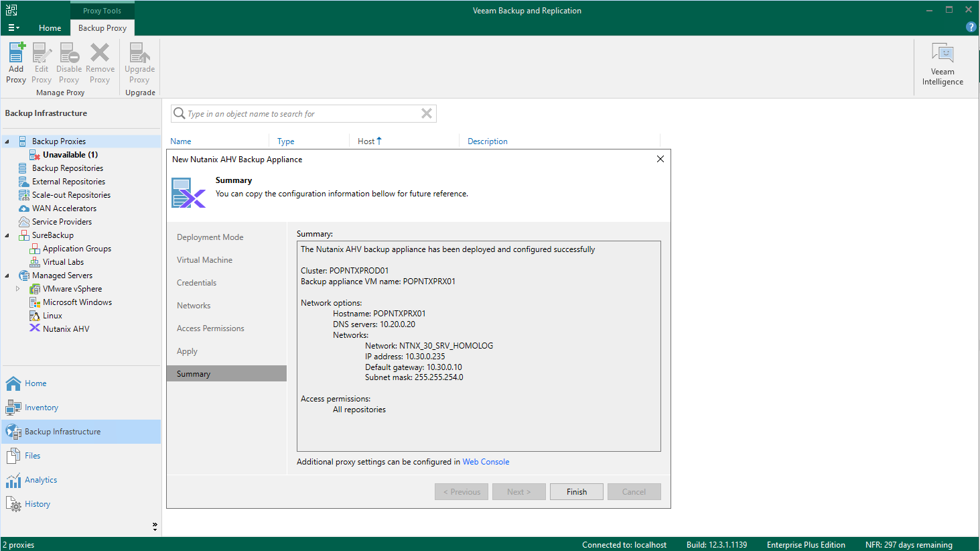Click Finish in the wizard
Viewport: 980px width, 551px height.
[x=577, y=492]
